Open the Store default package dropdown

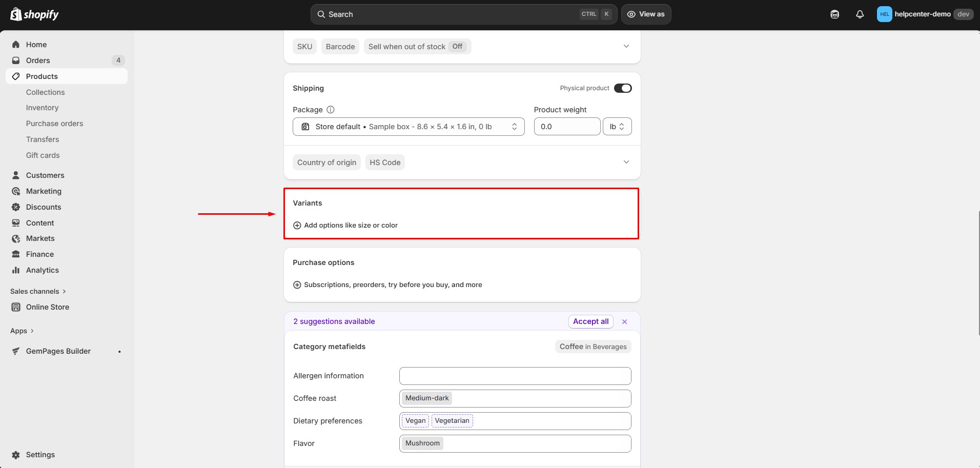(408, 126)
